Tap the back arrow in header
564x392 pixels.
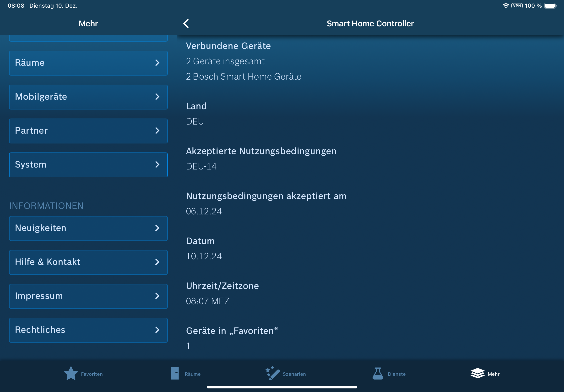[186, 24]
